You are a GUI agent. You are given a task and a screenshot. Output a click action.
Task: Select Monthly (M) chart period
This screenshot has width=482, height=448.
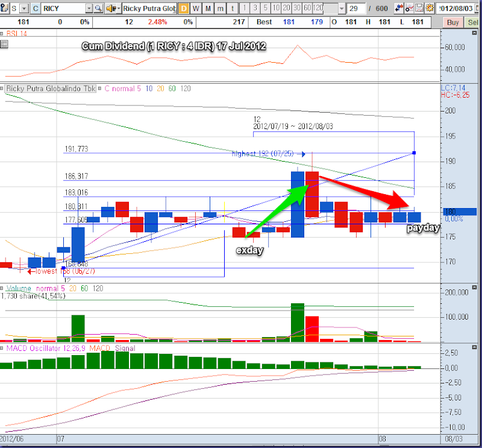coord(208,9)
